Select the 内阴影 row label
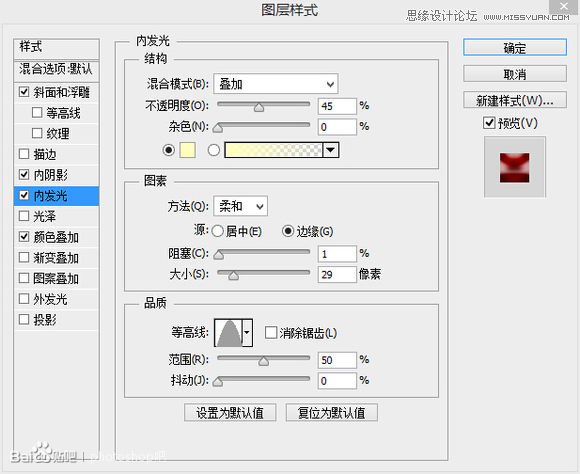 [x=50, y=175]
